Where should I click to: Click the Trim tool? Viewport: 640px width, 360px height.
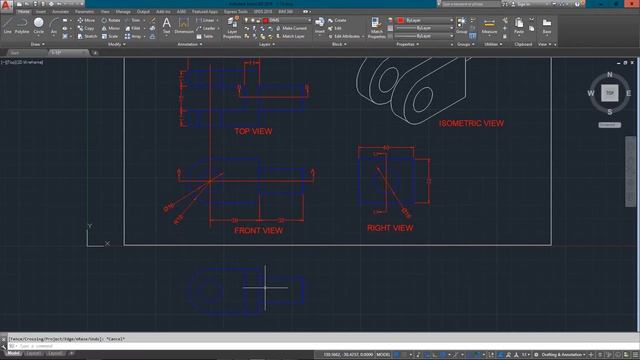pyautogui.click(x=133, y=20)
